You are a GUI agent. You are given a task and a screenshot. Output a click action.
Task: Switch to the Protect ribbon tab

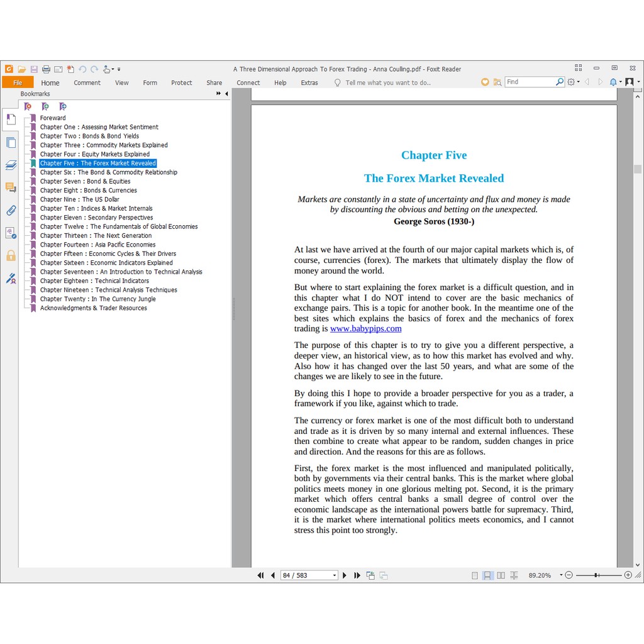182,82
